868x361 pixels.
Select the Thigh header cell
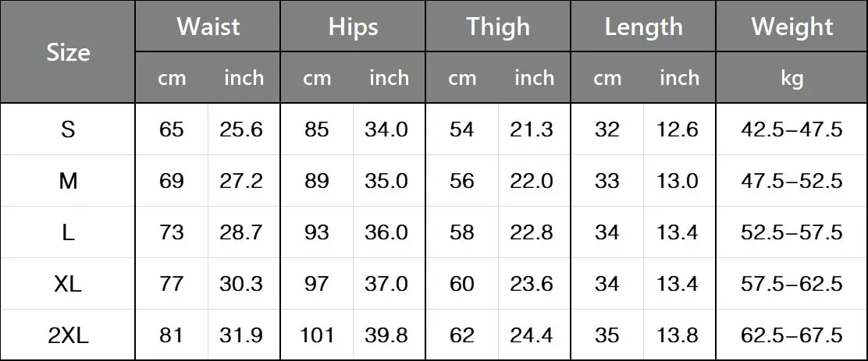[x=498, y=27]
